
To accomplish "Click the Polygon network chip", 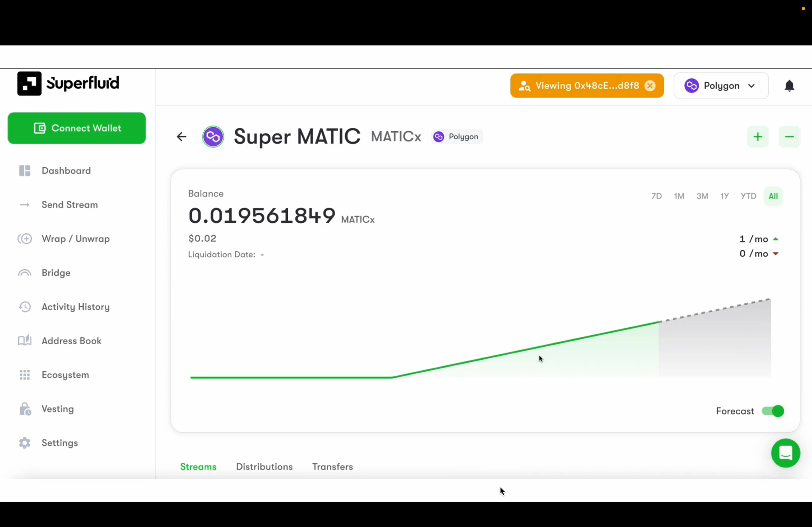I will tap(457, 137).
